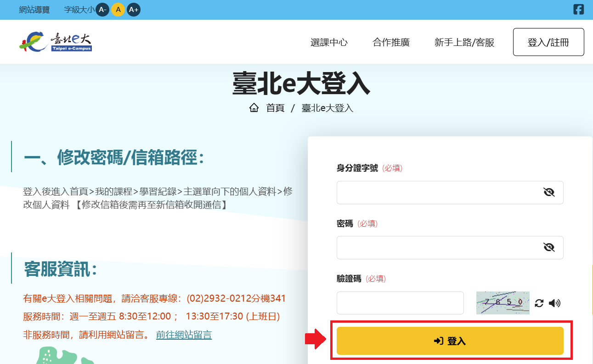Image resolution: width=593 pixels, height=364 pixels.
Task: Click the captcha image
Action: (x=503, y=302)
